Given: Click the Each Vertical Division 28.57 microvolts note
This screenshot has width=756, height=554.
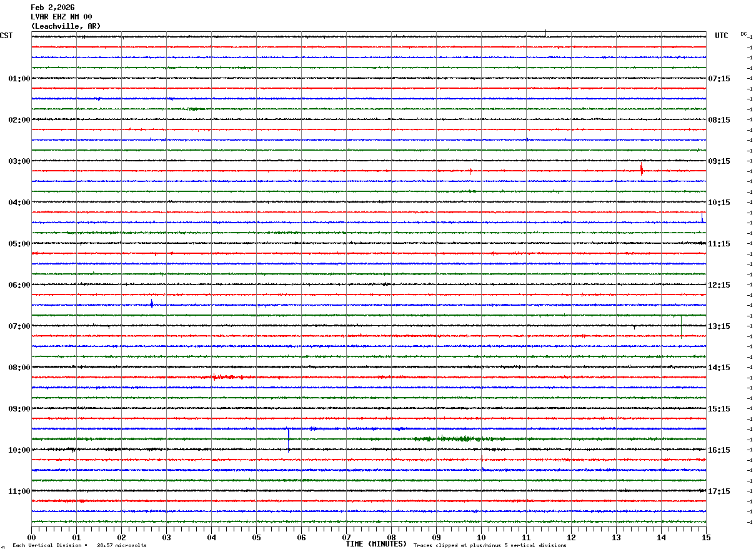Looking at the screenshot, I should point(79,546).
